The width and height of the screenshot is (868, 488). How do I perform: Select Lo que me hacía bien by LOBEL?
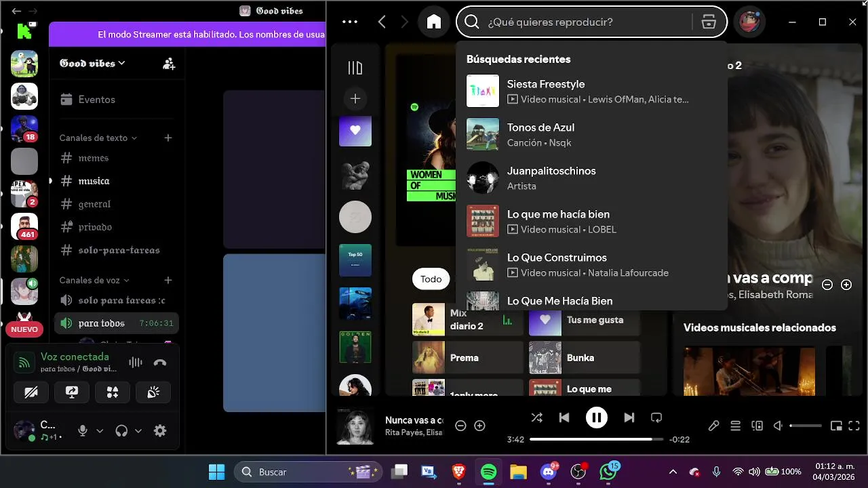[591, 221]
